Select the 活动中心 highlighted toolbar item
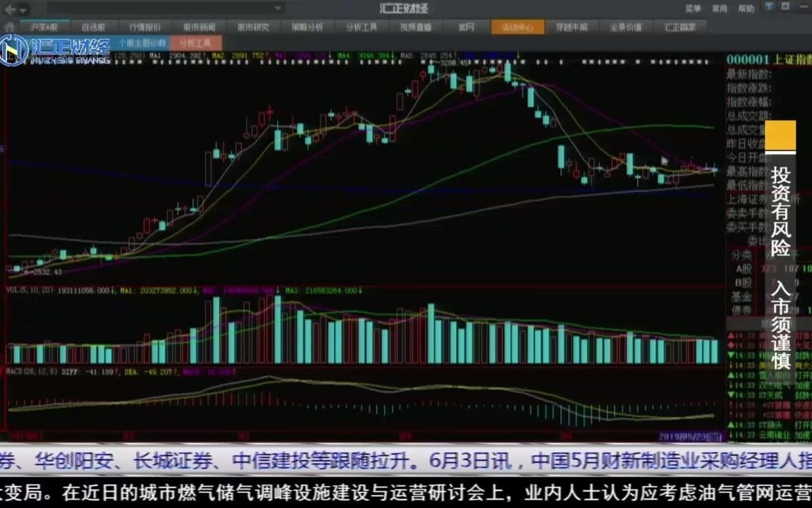This screenshot has width=812, height=508. click(518, 26)
